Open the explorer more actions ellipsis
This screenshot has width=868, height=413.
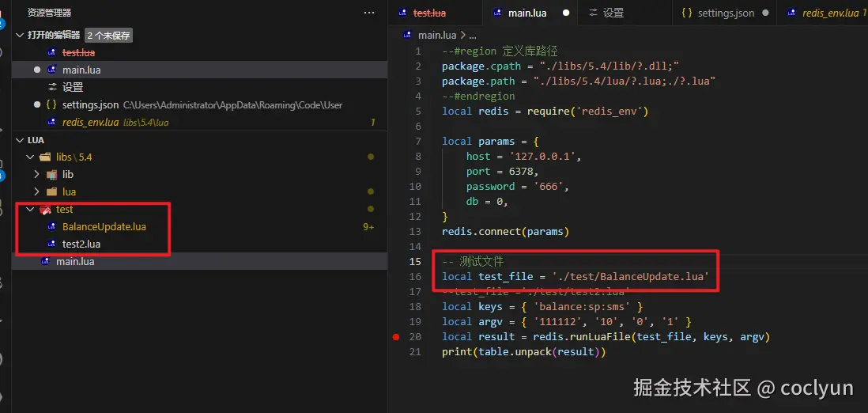(x=369, y=12)
